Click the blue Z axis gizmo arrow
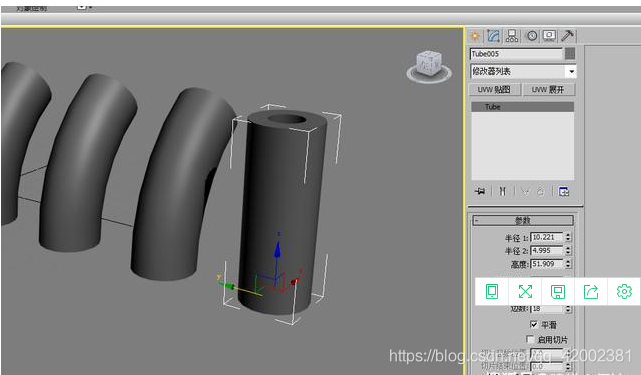 pyautogui.click(x=278, y=249)
